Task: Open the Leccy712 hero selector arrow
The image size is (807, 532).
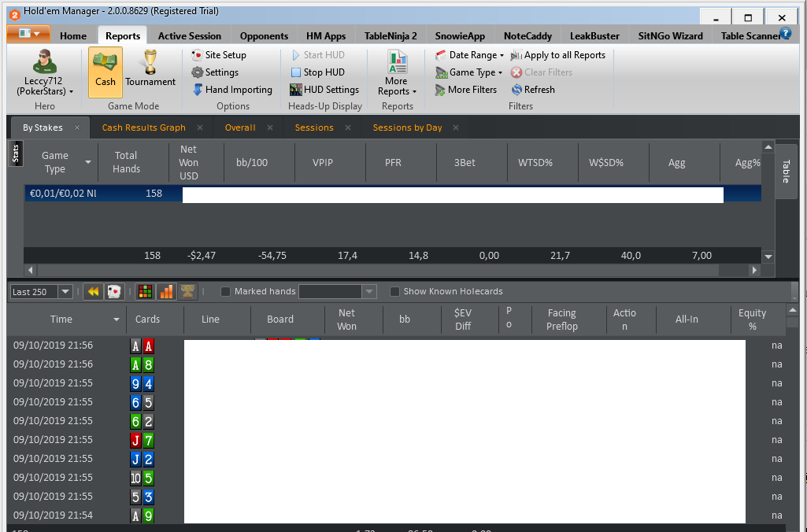Action: 71,91
